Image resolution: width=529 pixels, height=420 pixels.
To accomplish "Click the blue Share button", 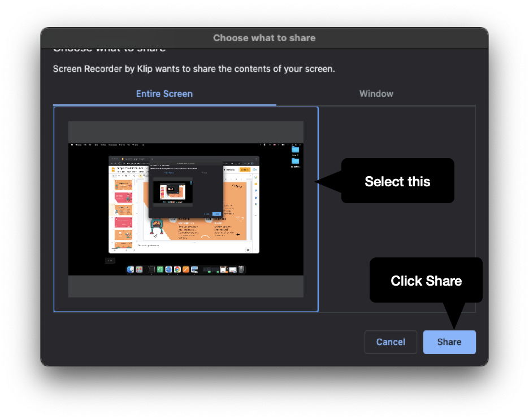I will point(449,342).
